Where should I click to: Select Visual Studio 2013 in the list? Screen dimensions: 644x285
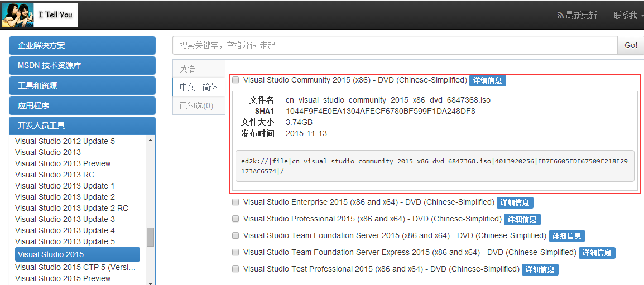point(48,152)
